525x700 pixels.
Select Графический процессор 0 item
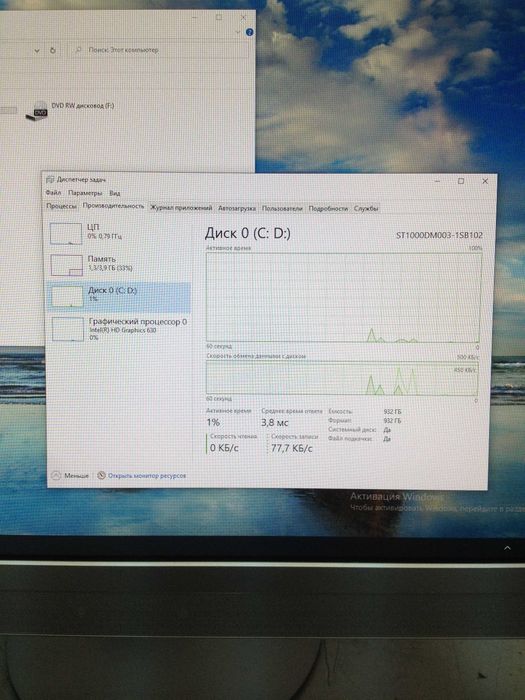coord(119,329)
